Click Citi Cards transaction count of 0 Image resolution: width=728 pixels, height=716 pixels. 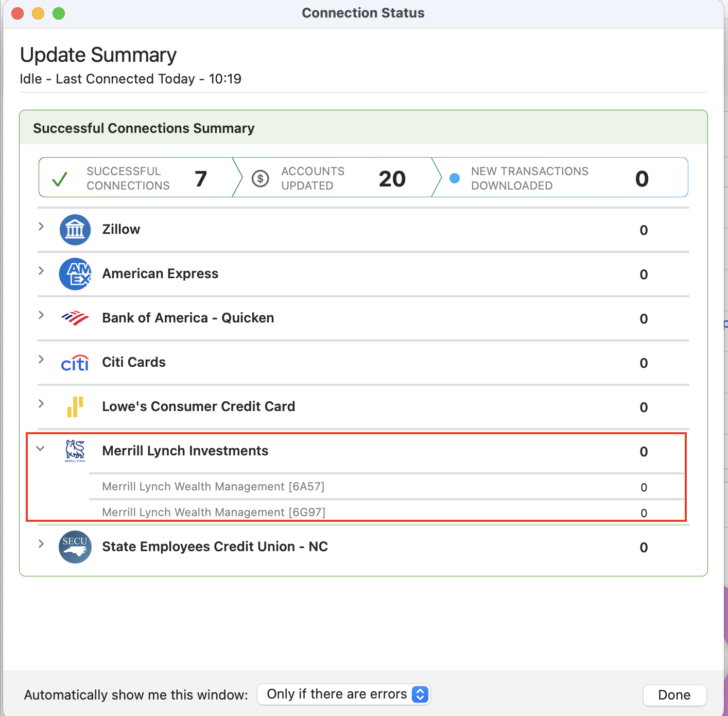point(644,363)
